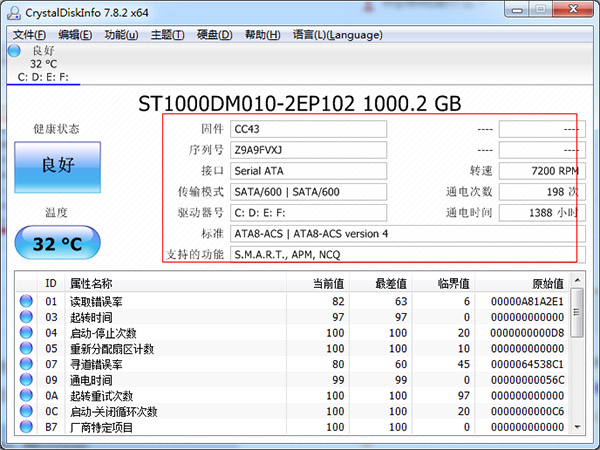Click the status icon for attribute 09 通电时间
Screen dimensions: 600x450
(x=26, y=381)
